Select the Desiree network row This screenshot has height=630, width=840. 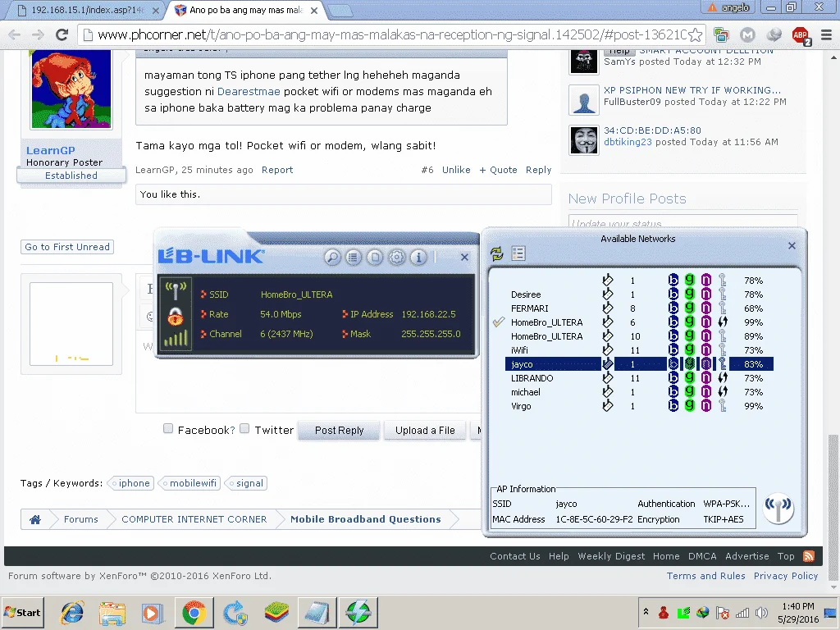tap(639, 294)
